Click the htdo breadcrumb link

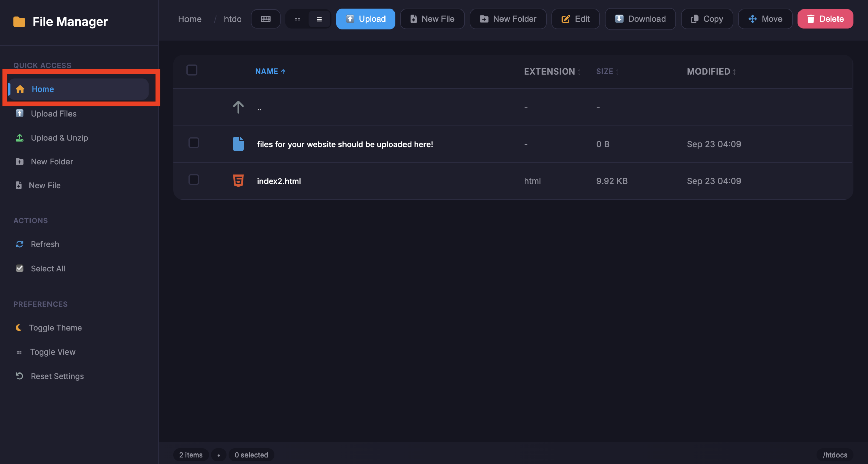[x=233, y=19]
